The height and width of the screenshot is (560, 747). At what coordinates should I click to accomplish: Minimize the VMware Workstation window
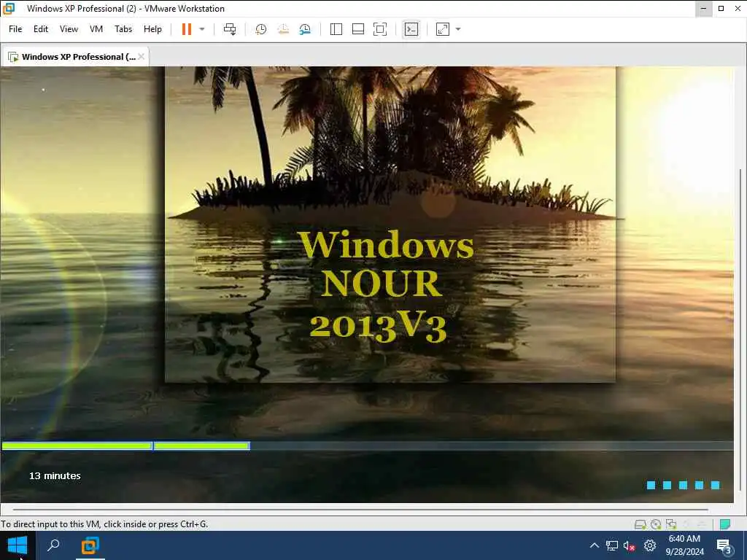click(x=704, y=9)
